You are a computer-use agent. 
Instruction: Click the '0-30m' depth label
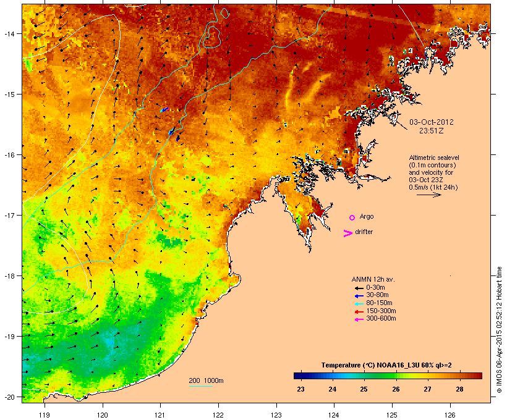375,287
